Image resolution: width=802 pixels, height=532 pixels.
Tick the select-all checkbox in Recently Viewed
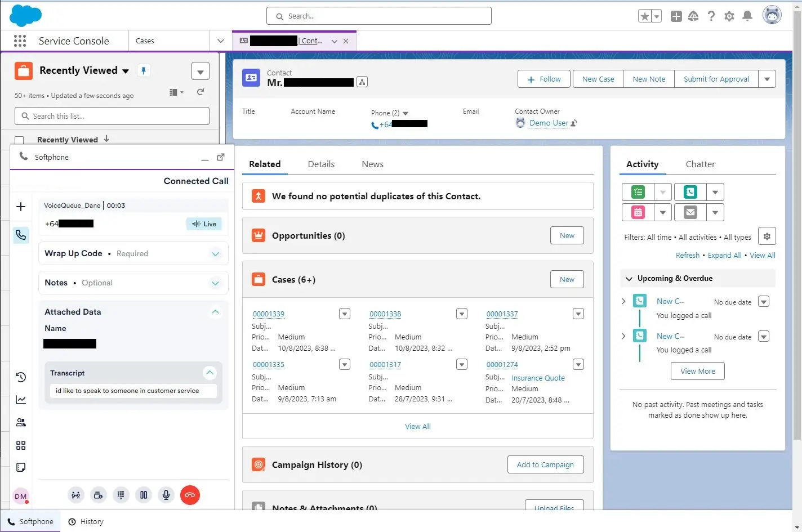tap(20, 140)
